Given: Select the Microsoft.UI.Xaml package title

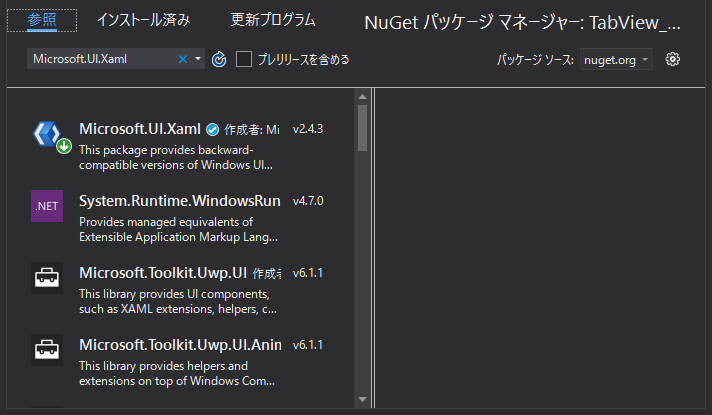Looking at the screenshot, I should [140, 129].
